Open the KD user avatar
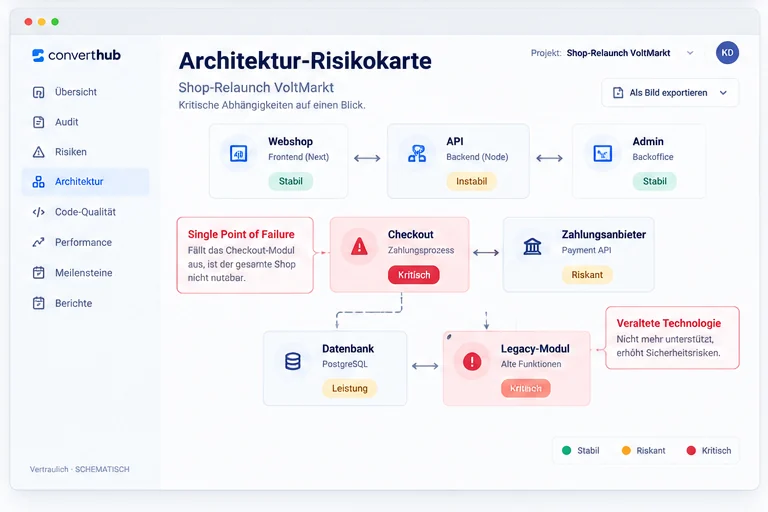The image size is (768, 512). pyautogui.click(x=727, y=53)
